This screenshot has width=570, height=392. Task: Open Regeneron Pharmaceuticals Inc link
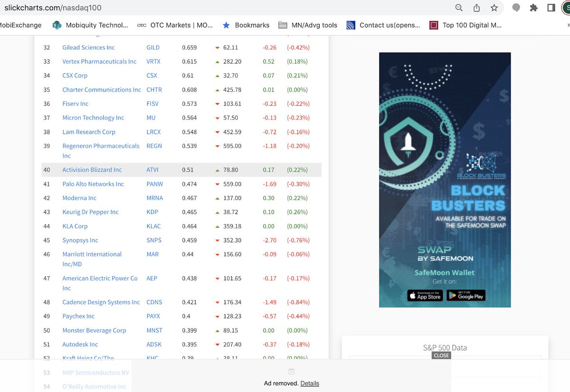pyautogui.click(x=101, y=151)
